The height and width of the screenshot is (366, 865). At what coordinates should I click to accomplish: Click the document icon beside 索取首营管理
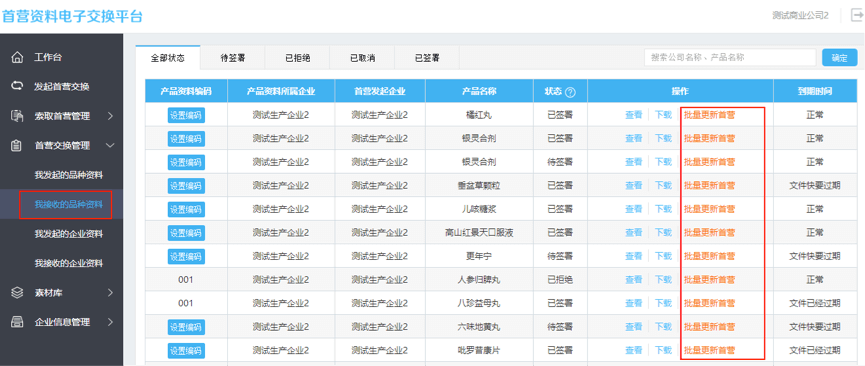[x=18, y=116]
